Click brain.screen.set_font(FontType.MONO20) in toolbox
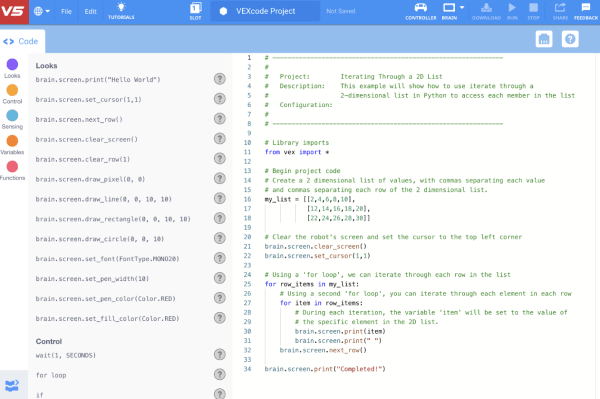The width and height of the screenshot is (600, 399). coord(107,259)
